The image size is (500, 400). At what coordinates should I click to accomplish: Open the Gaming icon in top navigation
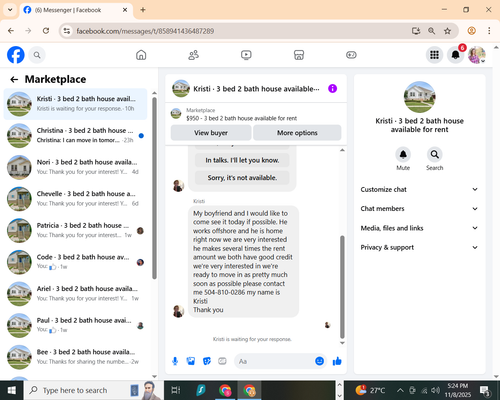351,55
